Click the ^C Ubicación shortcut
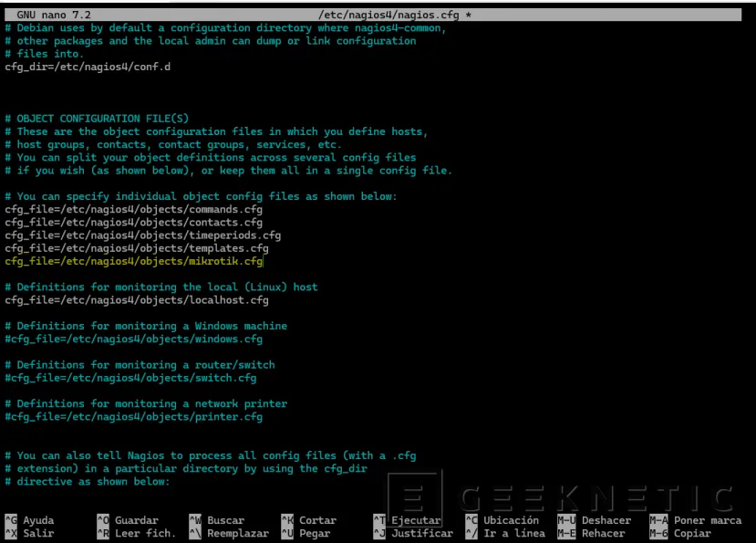Viewport: 756px width, 543px height. pos(502,520)
